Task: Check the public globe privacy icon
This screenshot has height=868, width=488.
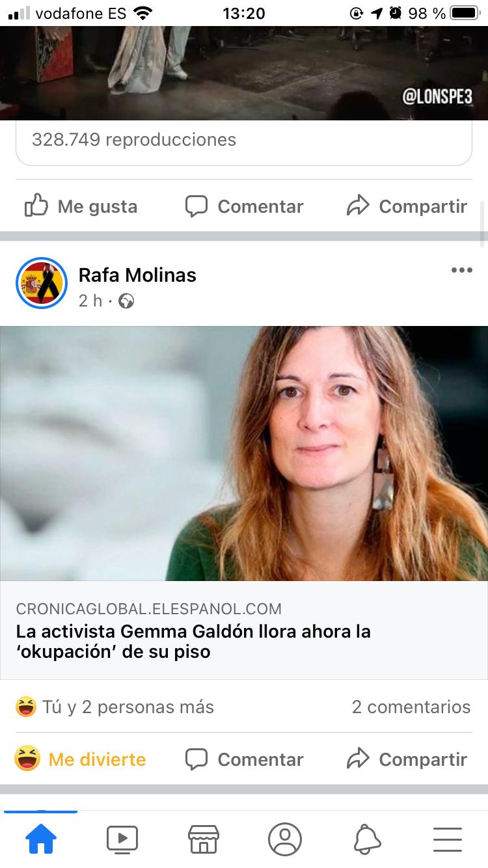Action: (126, 301)
